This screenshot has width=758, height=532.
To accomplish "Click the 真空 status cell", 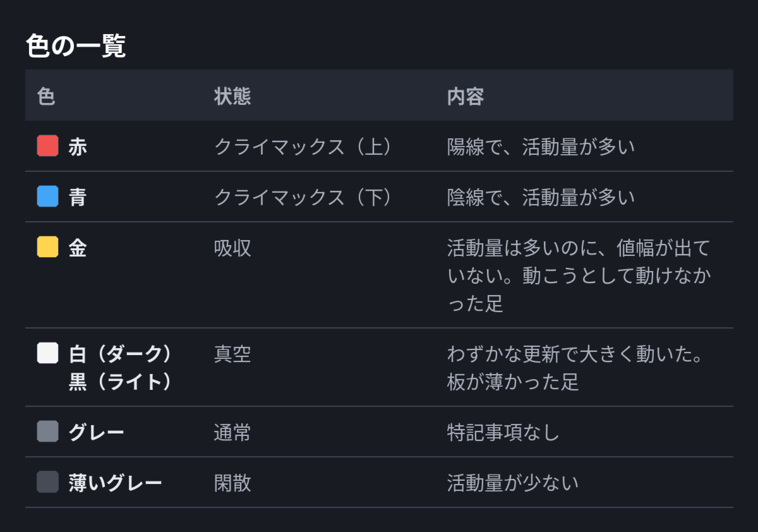I will 232,354.
